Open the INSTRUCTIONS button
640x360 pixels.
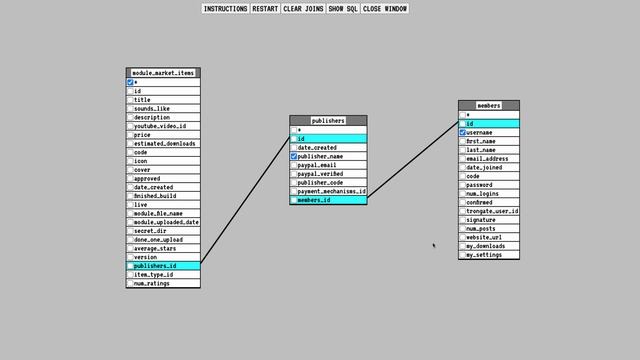tap(225, 9)
